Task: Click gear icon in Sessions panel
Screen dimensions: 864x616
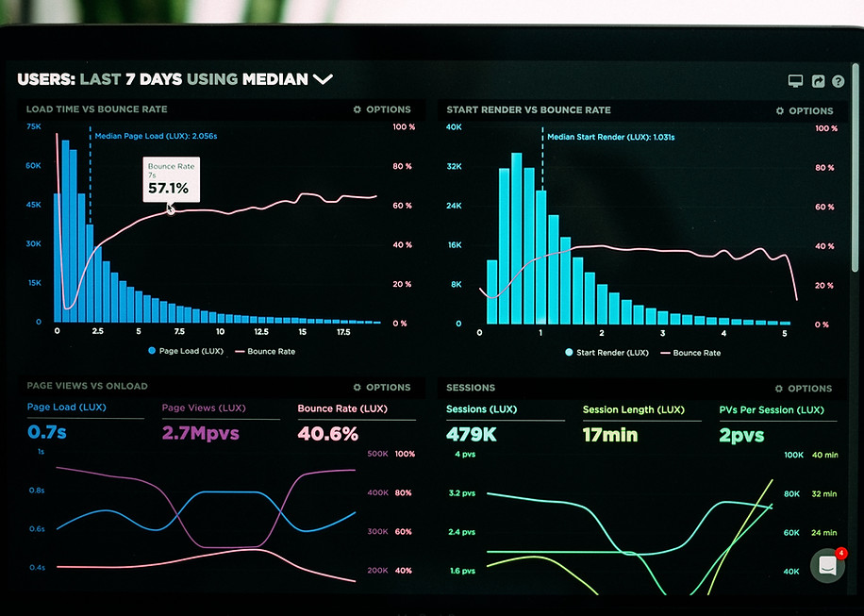Action: click(778, 389)
